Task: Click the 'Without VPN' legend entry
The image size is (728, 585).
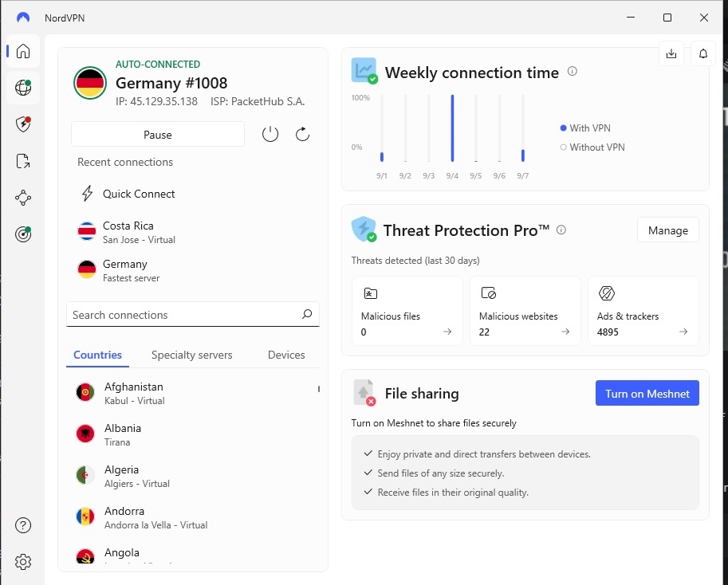Action: (592, 147)
